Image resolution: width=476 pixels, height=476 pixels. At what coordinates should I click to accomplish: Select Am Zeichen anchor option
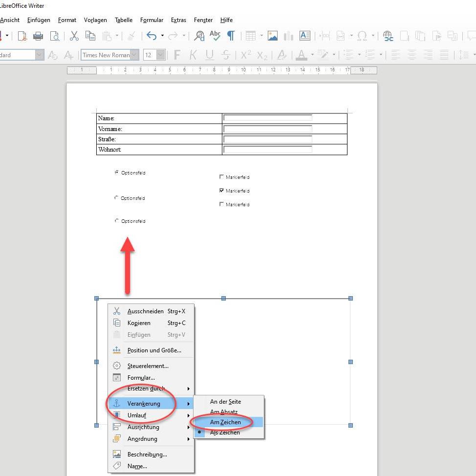[229, 422]
